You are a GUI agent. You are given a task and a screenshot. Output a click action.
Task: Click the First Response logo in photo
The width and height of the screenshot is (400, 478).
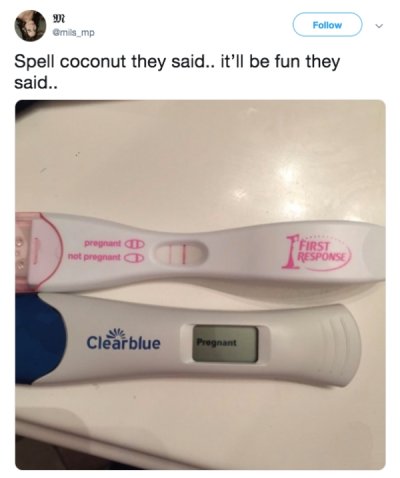pos(317,252)
